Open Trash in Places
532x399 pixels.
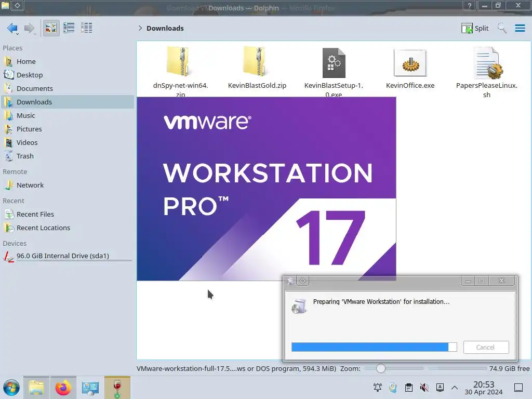pyautogui.click(x=68, y=156)
